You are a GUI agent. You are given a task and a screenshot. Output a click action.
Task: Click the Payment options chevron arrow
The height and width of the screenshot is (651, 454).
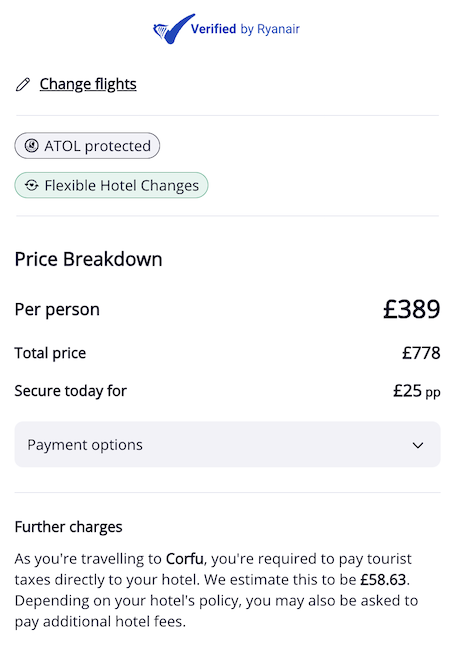(418, 445)
